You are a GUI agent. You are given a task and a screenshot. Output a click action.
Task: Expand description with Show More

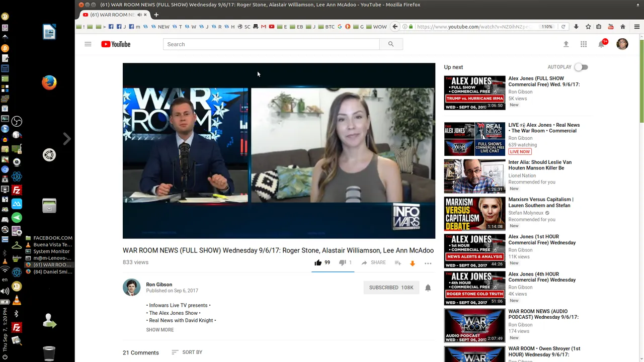(x=160, y=330)
